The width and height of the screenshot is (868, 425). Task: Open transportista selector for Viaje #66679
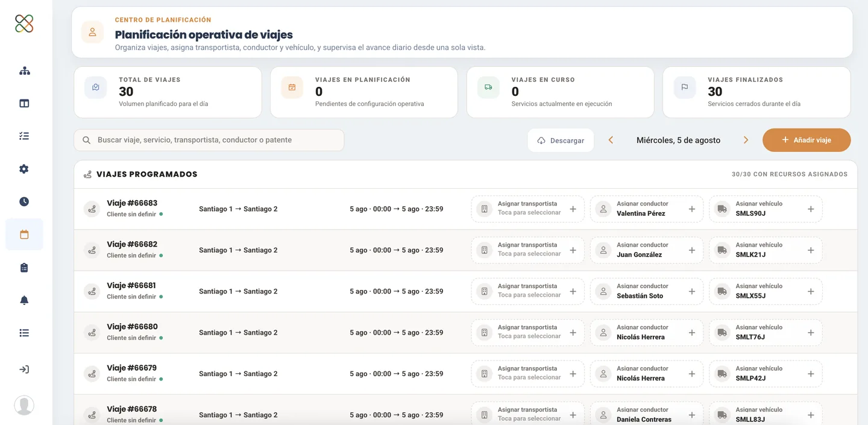pos(527,374)
